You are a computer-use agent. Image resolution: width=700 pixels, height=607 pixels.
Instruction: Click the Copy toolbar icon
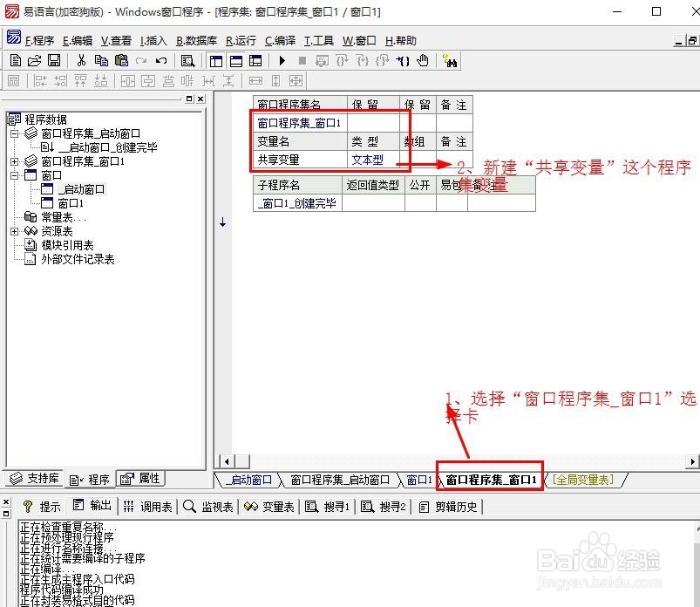(x=101, y=60)
